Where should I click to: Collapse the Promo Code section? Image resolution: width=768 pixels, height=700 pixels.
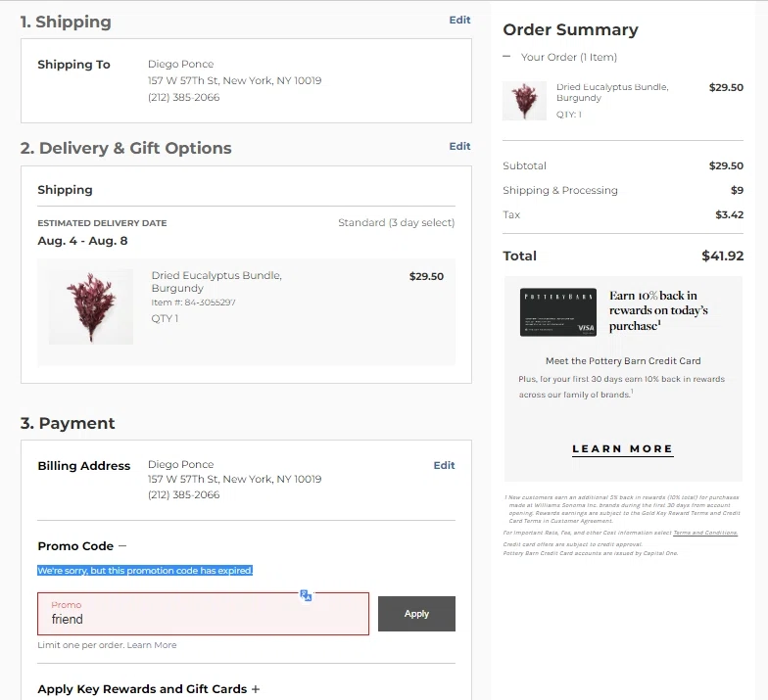point(122,546)
